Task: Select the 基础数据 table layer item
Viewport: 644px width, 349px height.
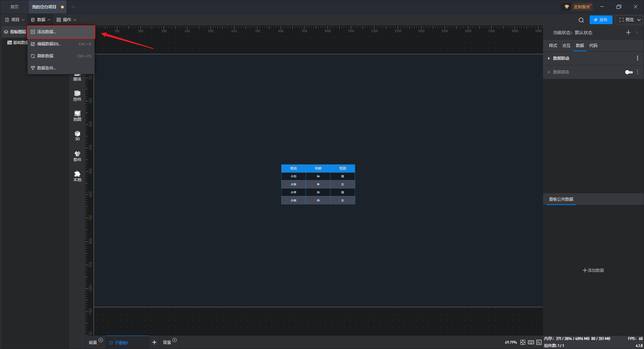Action: (18, 43)
